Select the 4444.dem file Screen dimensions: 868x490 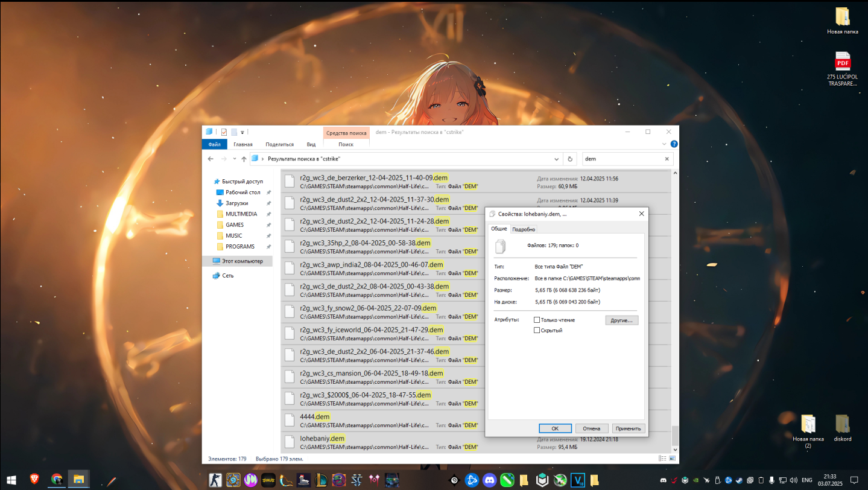coord(382,421)
